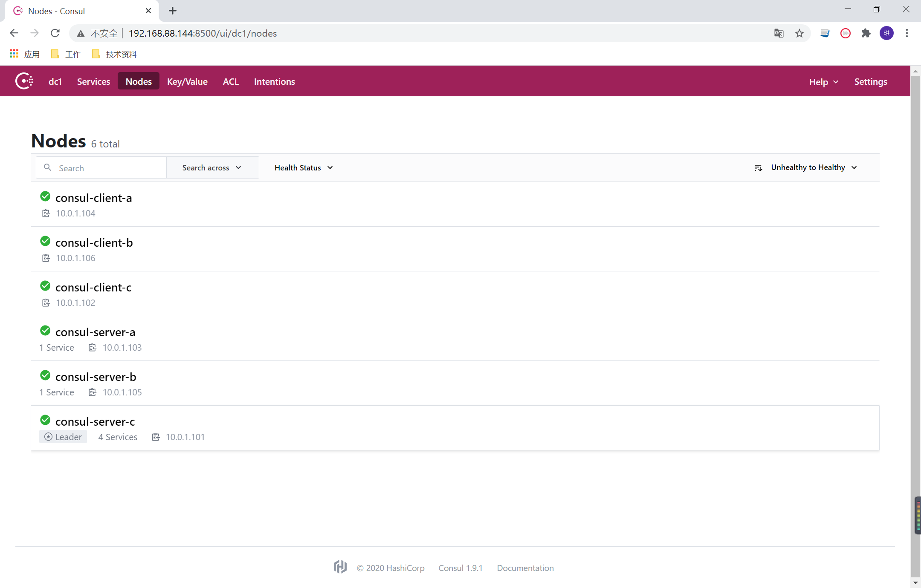921x588 pixels.
Task: Open the 工作 bookmark folder
Action: pos(66,54)
